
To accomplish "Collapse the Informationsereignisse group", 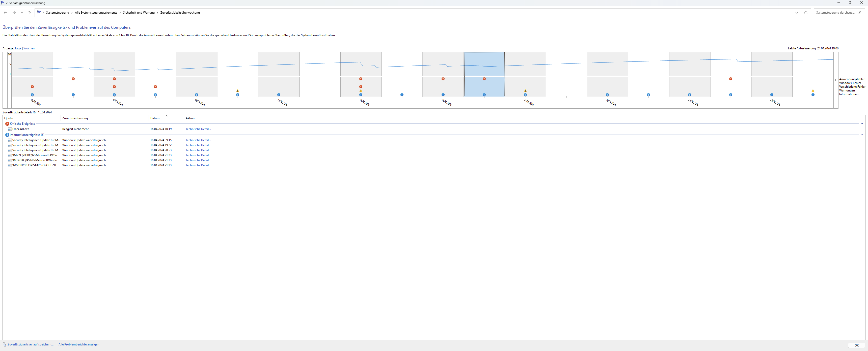I will pos(862,135).
